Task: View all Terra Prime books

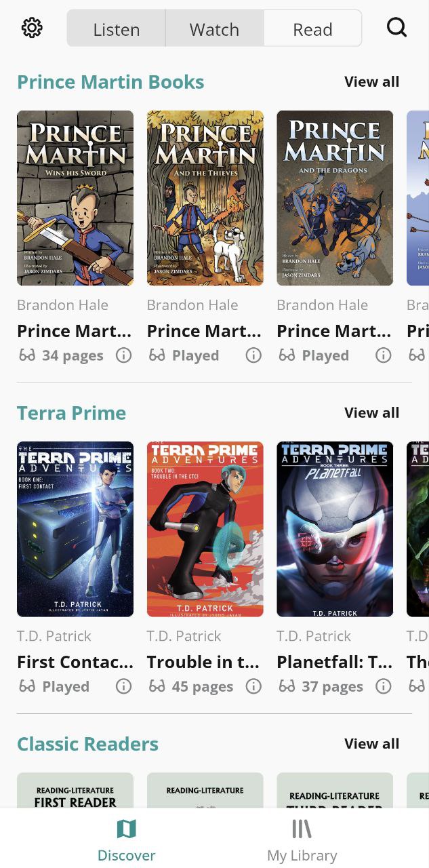Action: [x=371, y=413]
